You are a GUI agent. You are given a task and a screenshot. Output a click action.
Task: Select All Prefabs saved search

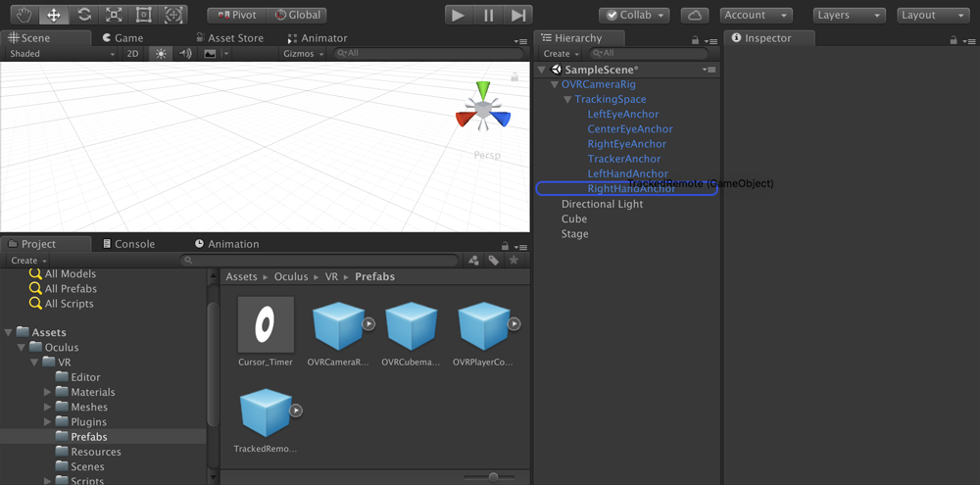click(x=63, y=289)
